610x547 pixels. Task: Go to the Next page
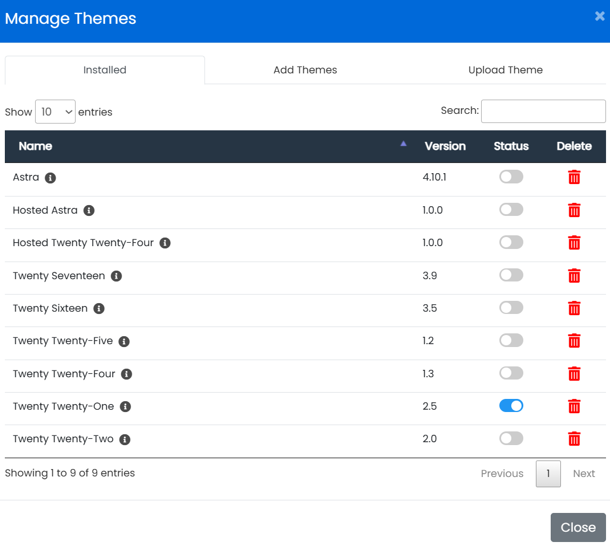pos(583,473)
